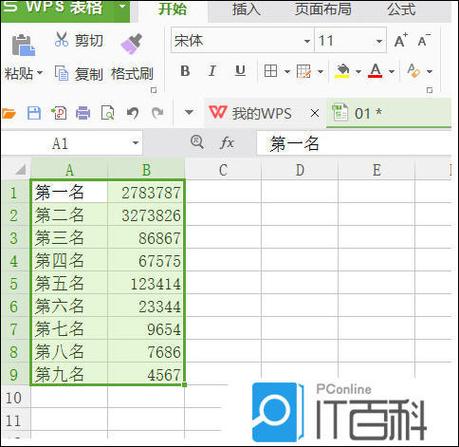
Task: Click the Print icon
Action: tap(83, 113)
